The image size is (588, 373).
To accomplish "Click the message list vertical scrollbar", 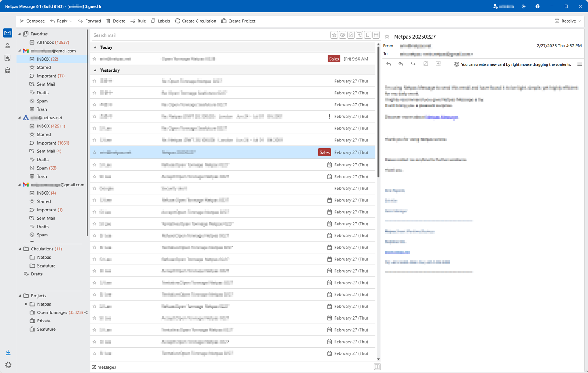I will (378, 111).
